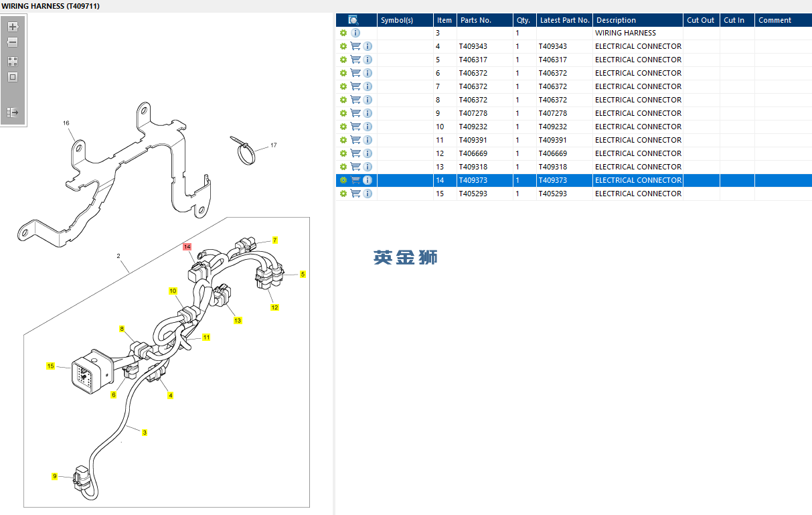Click cart icon for item 12 T406669

(355, 153)
